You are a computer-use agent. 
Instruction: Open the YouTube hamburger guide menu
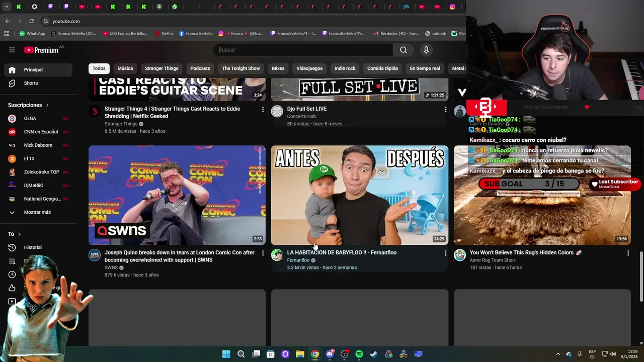pyautogui.click(x=12, y=50)
